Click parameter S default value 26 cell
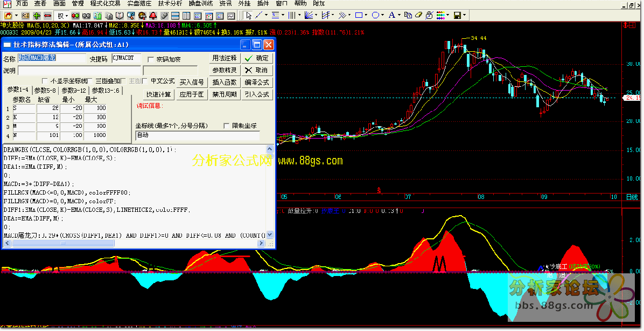 [x=48, y=108]
